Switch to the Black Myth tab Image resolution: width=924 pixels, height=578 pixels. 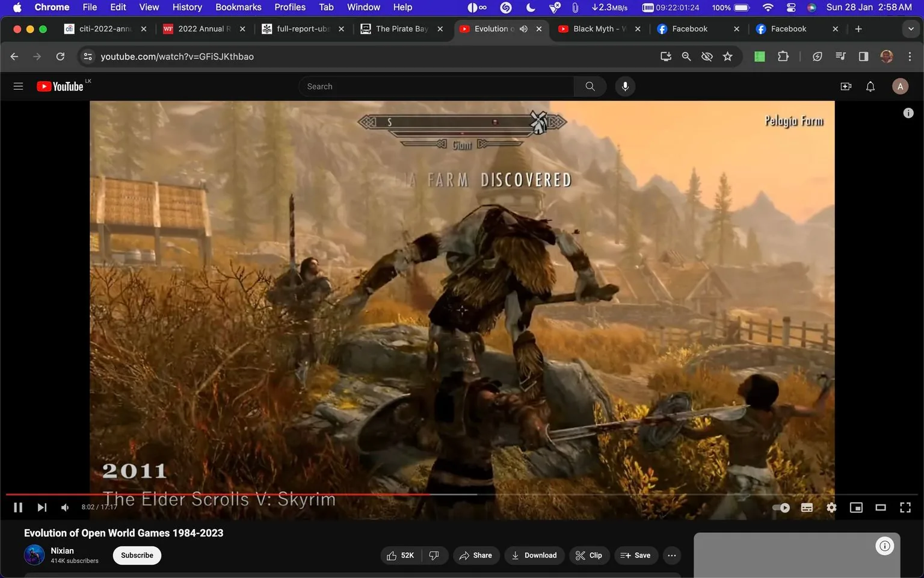tap(593, 28)
